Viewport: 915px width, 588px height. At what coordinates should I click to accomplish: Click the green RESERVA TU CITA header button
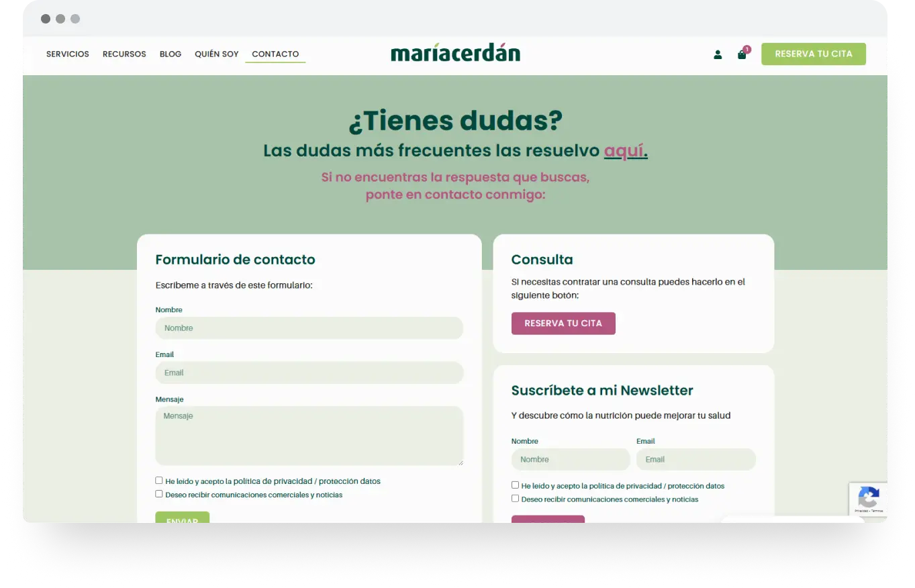814,54
